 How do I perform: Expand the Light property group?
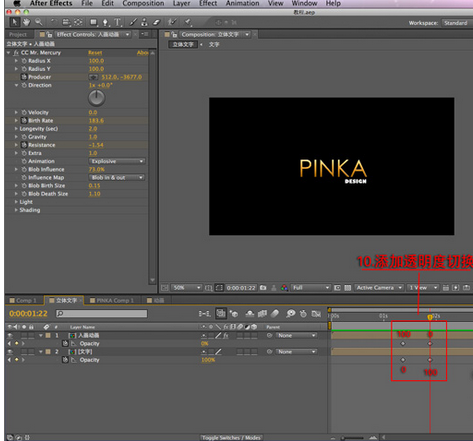click(16, 202)
